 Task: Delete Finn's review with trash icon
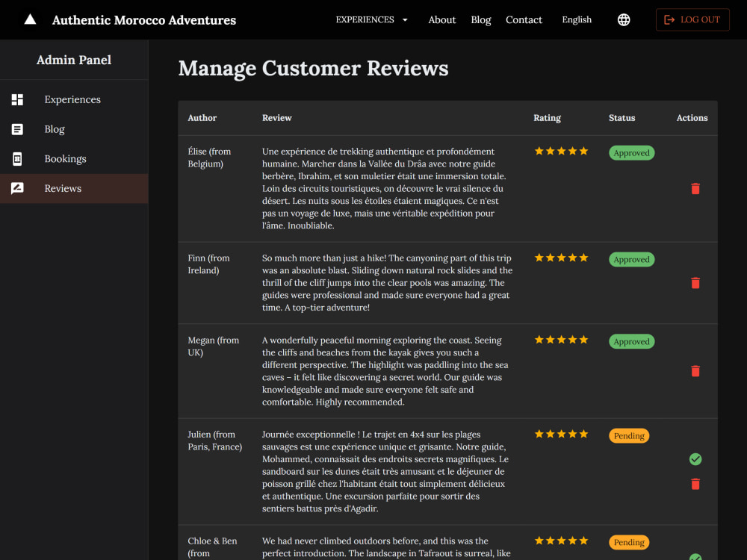click(695, 283)
